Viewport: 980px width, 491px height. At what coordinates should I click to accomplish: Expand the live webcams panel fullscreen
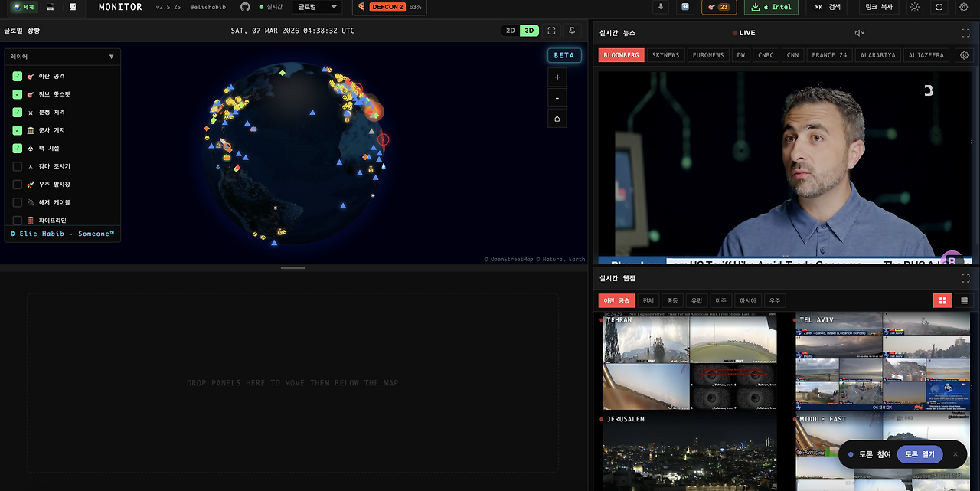965,278
